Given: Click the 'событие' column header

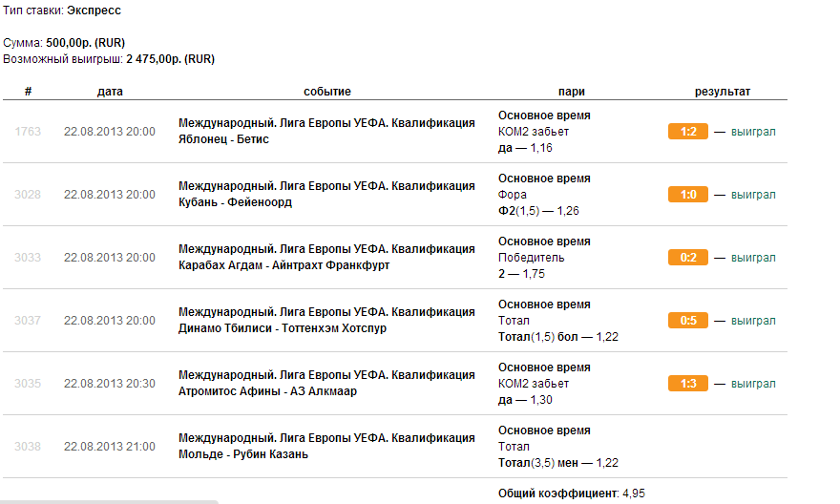Looking at the screenshot, I should 327,92.
